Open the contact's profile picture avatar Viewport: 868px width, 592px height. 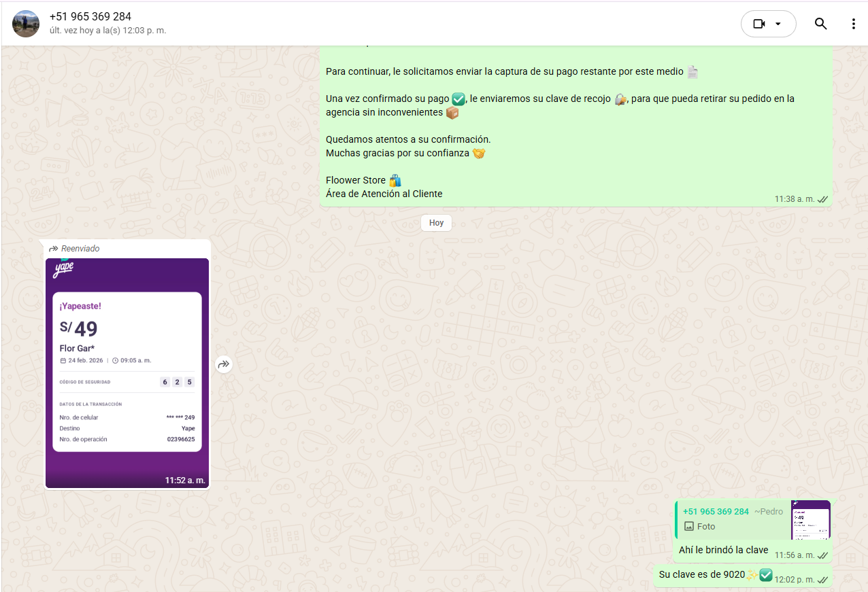click(x=26, y=24)
